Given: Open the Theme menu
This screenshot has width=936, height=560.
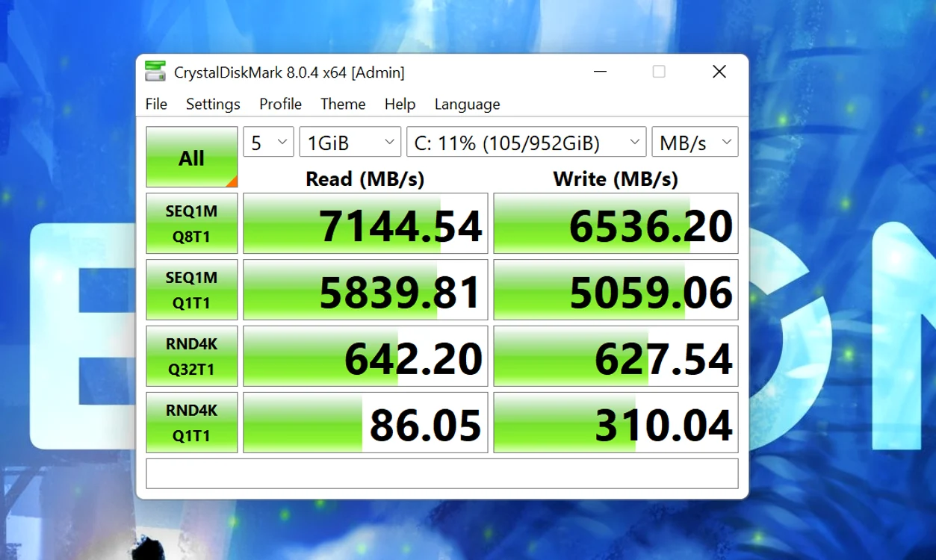Looking at the screenshot, I should 343,104.
